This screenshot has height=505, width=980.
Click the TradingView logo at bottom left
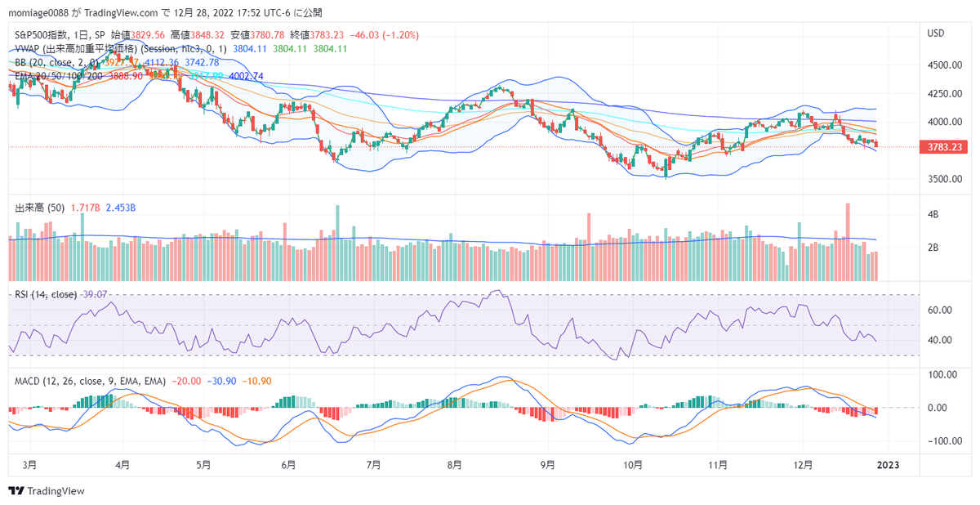pos(47,491)
